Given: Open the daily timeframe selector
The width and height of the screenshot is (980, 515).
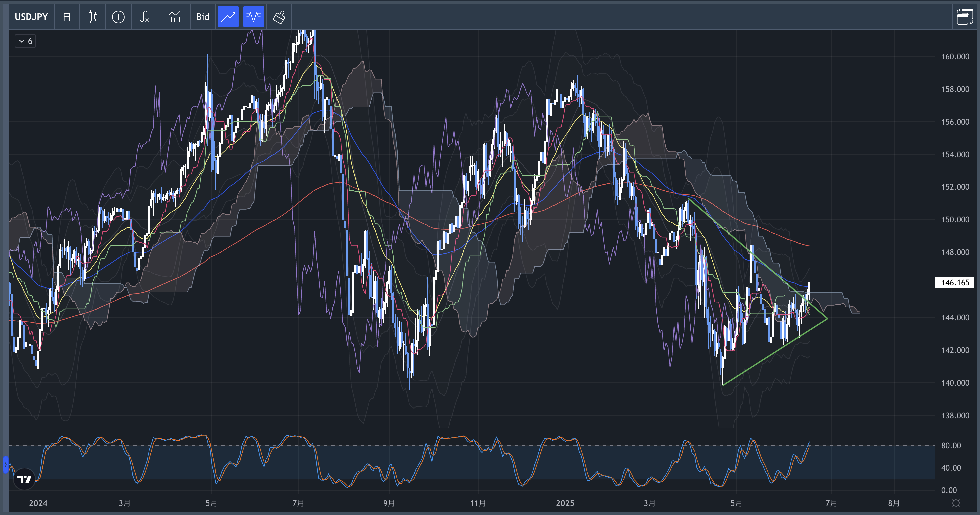Looking at the screenshot, I should pyautogui.click(x=67, y=17).
